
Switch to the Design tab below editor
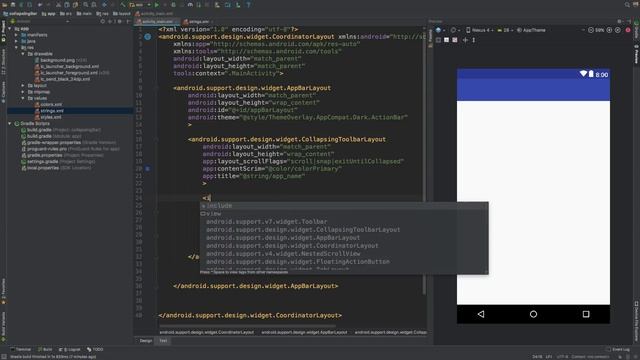[x=146, y=341]
